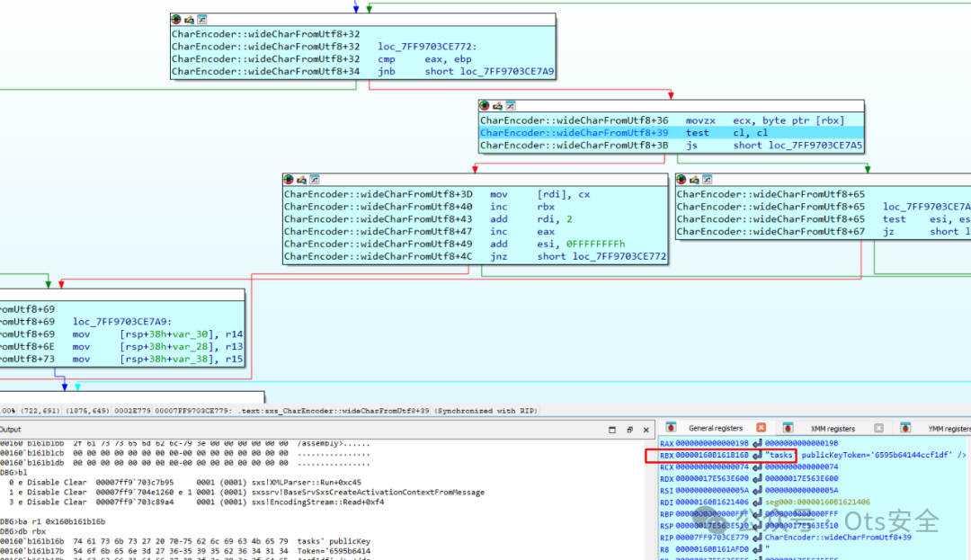The height and width of the screenshot is (560, 971).
Task: Click the 'add rdi, 2' instruction line
Action: tap(530, 218)
